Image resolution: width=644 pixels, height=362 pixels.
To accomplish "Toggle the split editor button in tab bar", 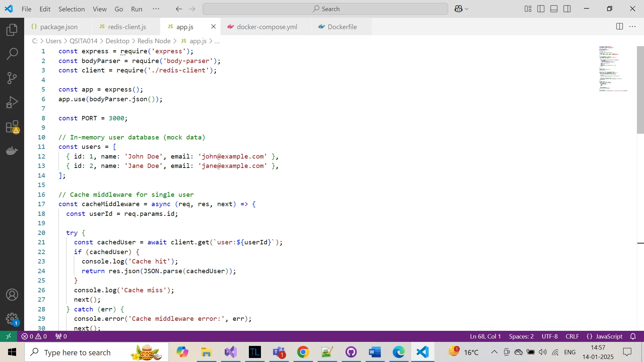I will tap(620, 26).
